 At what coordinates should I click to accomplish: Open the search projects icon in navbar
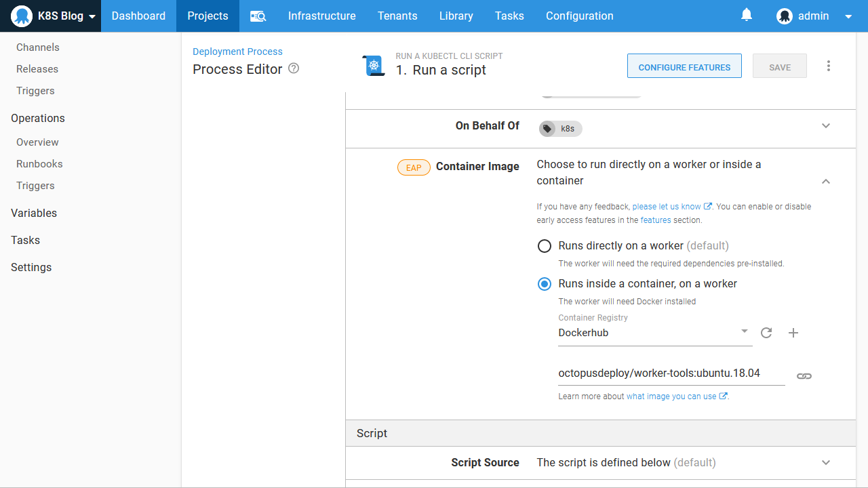258,16
